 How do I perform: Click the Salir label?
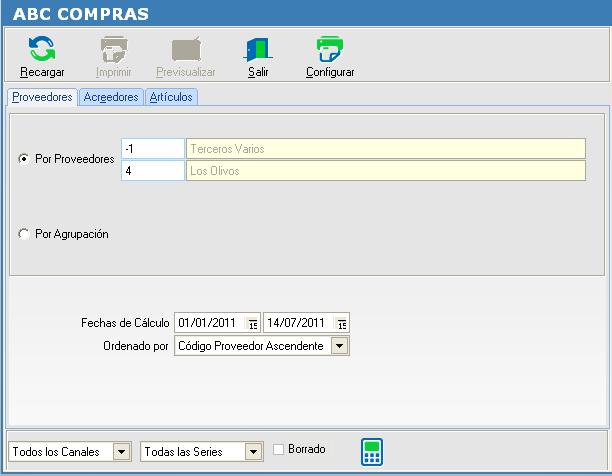258,72
